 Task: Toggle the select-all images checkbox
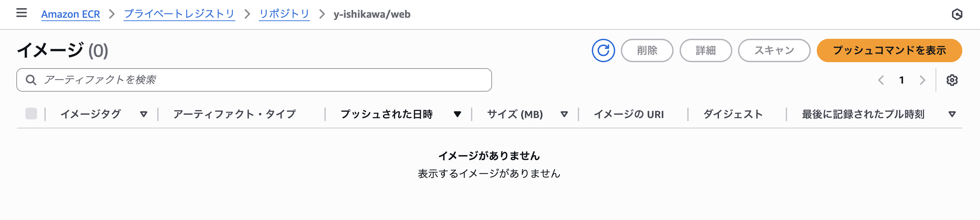pos(31,114)
